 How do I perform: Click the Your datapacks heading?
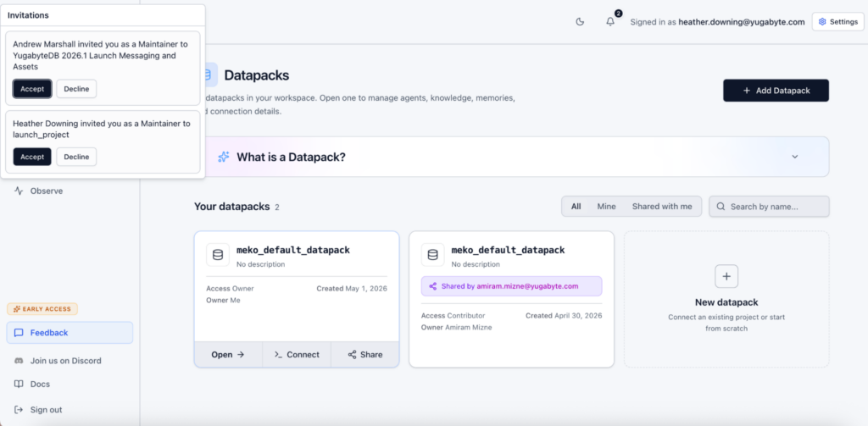(x=231, y=207)
